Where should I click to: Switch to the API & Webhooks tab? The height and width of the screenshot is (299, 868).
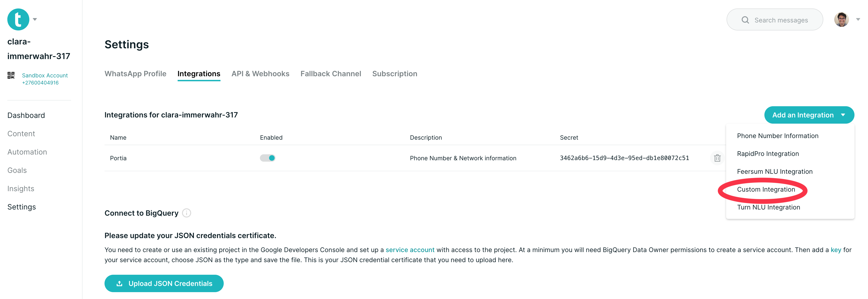(x=260, y=74)
